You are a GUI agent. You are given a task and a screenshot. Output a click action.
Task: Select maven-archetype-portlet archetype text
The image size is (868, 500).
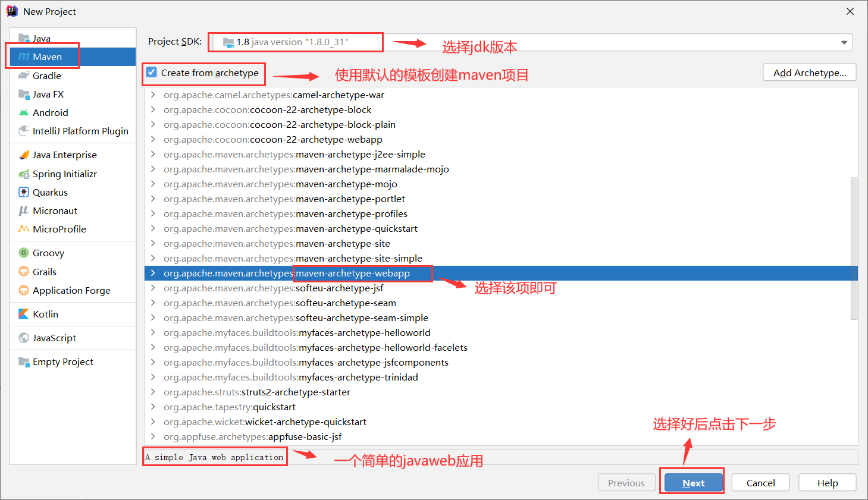(x=350, y=199)
